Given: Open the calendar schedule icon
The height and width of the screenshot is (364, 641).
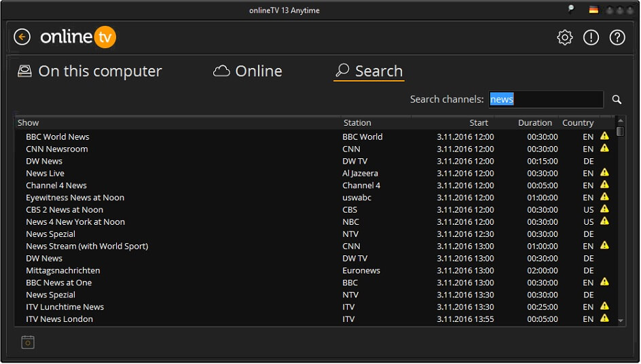Looking at the screenshot, I should (x=28, y=342).
